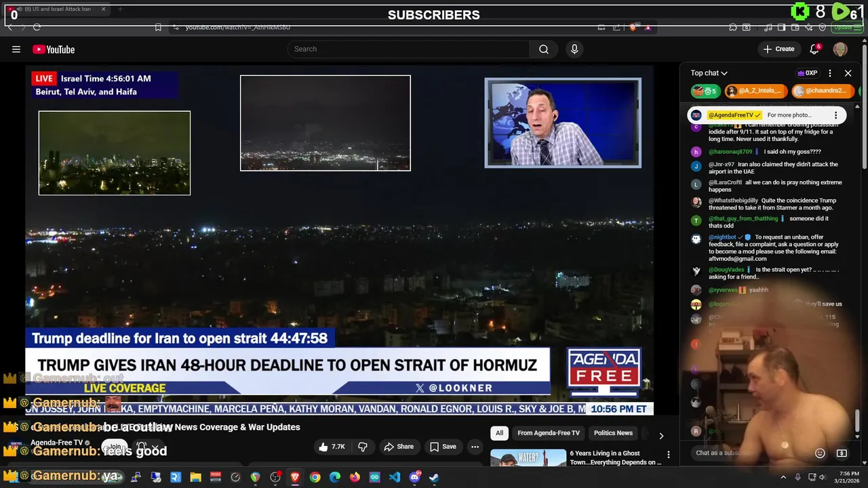Show more filter chips with right arrow
This screenshot has height=488, width=868.
[661, 435]
